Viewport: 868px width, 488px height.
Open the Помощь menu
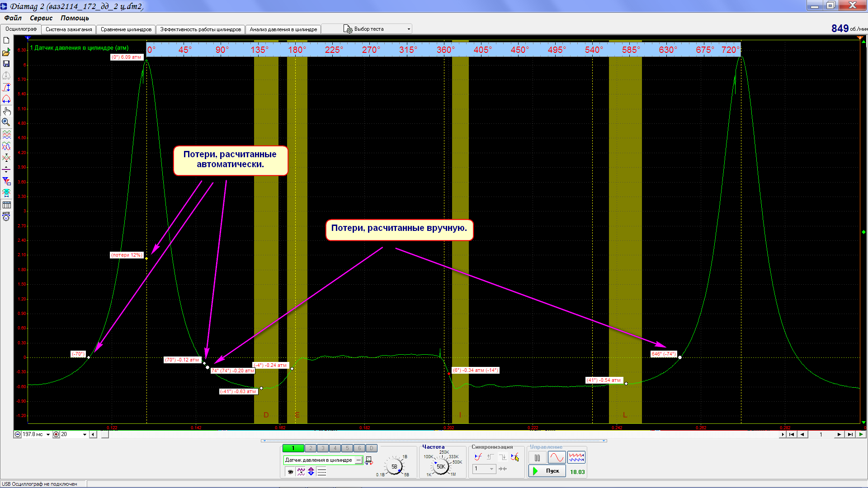[x=75, y=18]
